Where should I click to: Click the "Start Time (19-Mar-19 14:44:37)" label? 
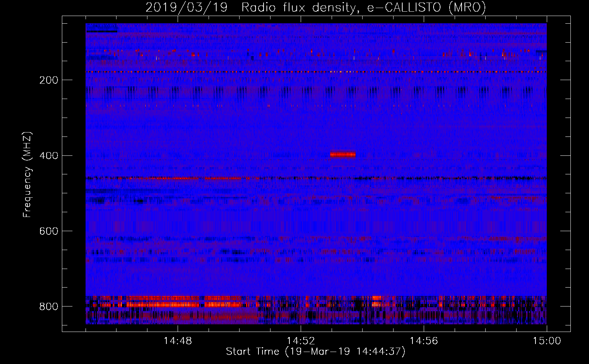point(316,352)
